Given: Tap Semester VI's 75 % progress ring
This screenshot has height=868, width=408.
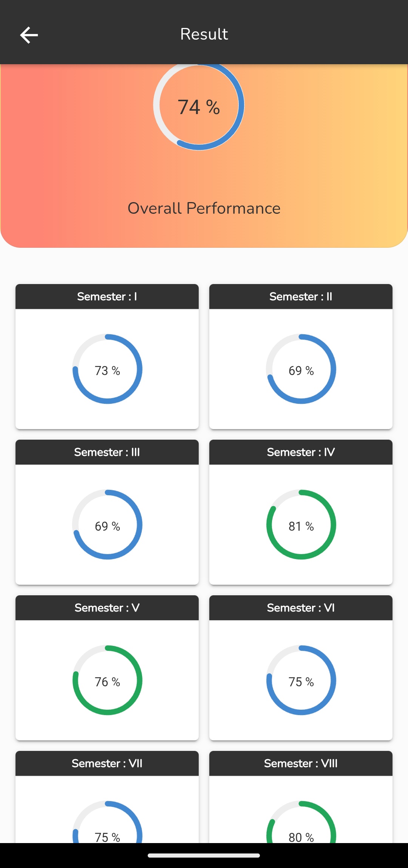Looking at the screenshot, I should click(x=301, y=680).
